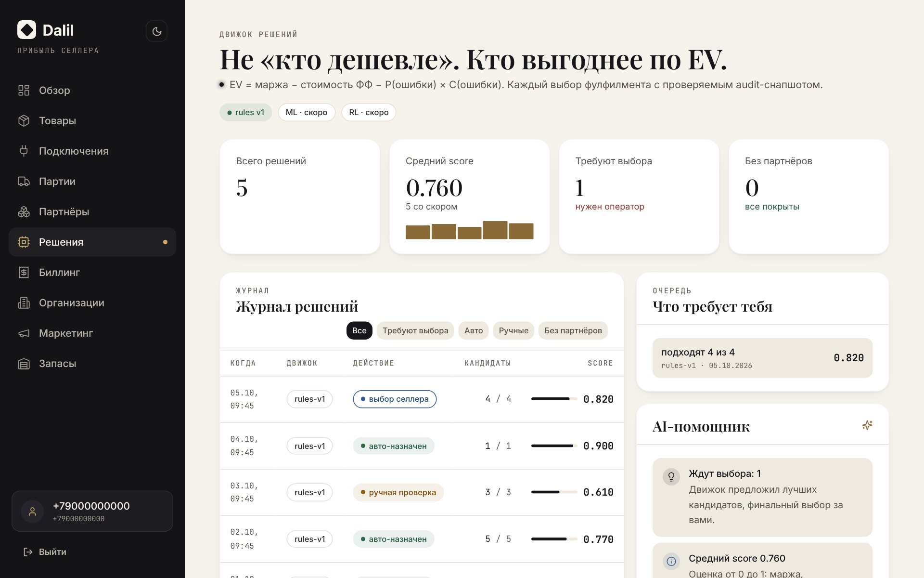Click the Товары box icon in the sidebar
The height and width of the screenshot is (578, 924).
point(24,120)
